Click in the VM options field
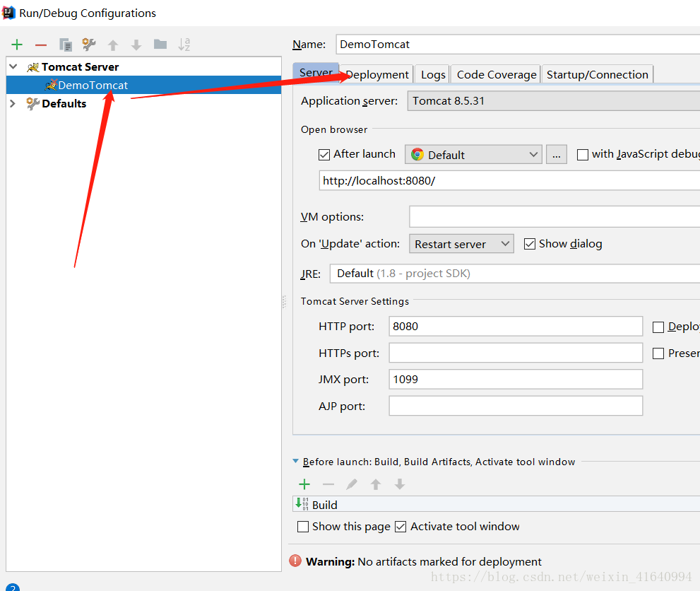 pos(554,216)
